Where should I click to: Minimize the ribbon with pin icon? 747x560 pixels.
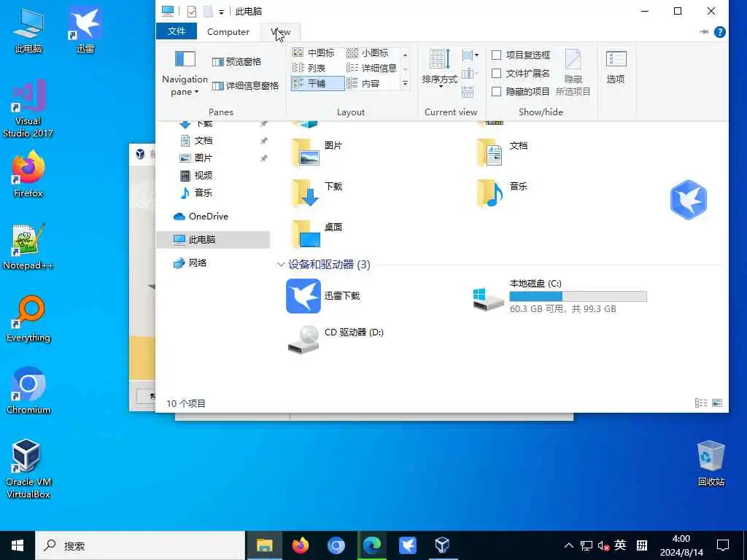click(x=704, y=32)
